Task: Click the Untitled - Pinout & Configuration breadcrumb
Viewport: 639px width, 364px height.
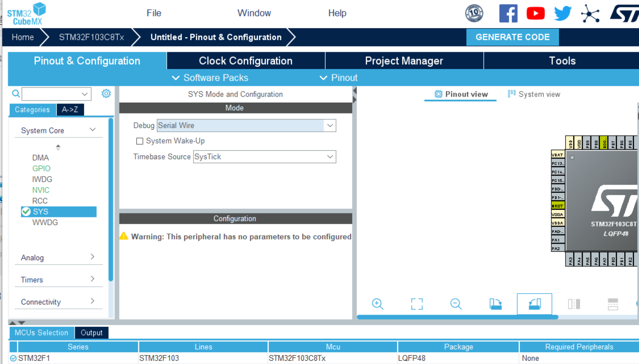Action: (216, 37)
